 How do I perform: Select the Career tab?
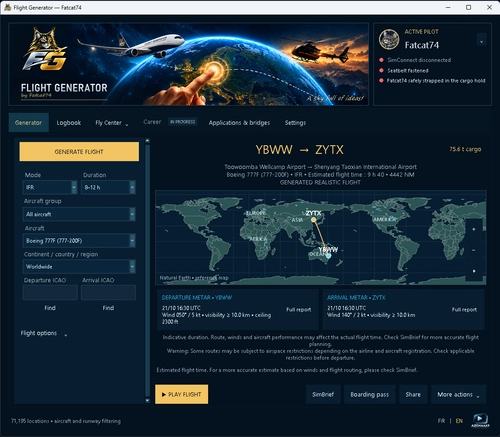(152, 122)
